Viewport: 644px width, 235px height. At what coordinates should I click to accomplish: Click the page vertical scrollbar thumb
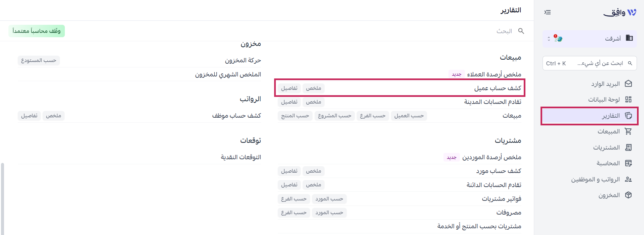2,199
